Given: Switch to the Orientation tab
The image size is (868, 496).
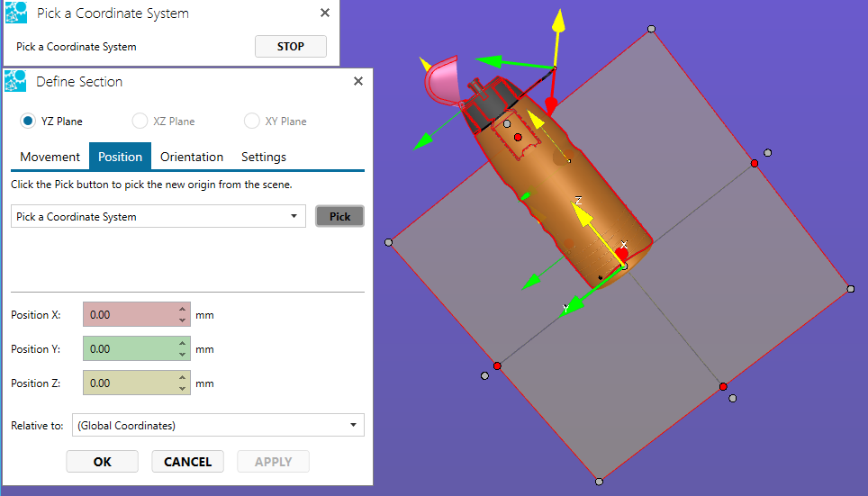Looking at the screenshot, I should [x=192, y=157].
